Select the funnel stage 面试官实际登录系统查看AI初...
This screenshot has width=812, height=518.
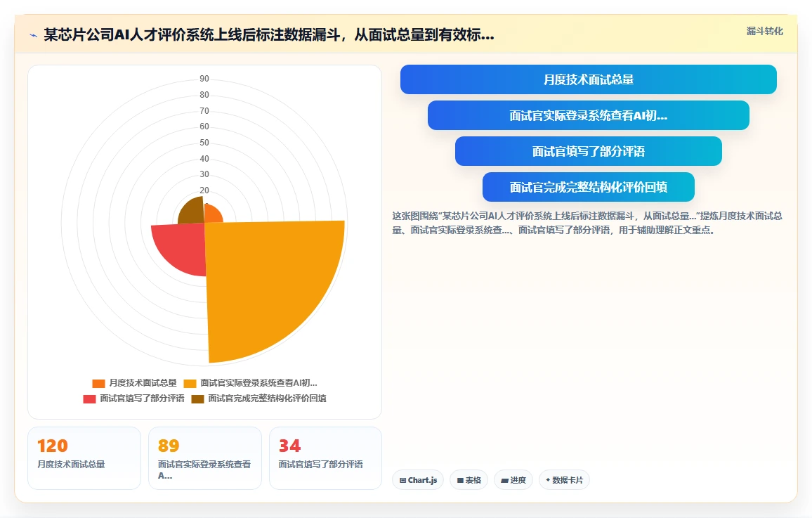click(x=589, y=115)
